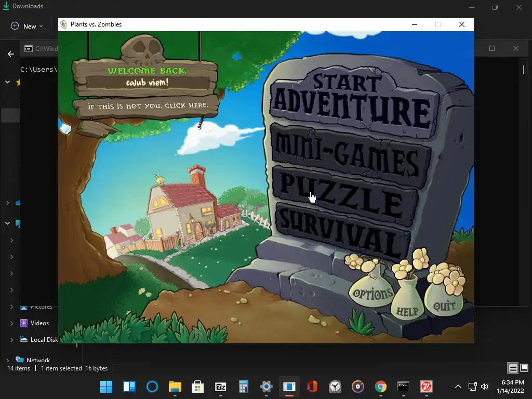Viewport: 532px width, 399px height.
Task: Show hidden system tray icons
Action: [458, 387]
